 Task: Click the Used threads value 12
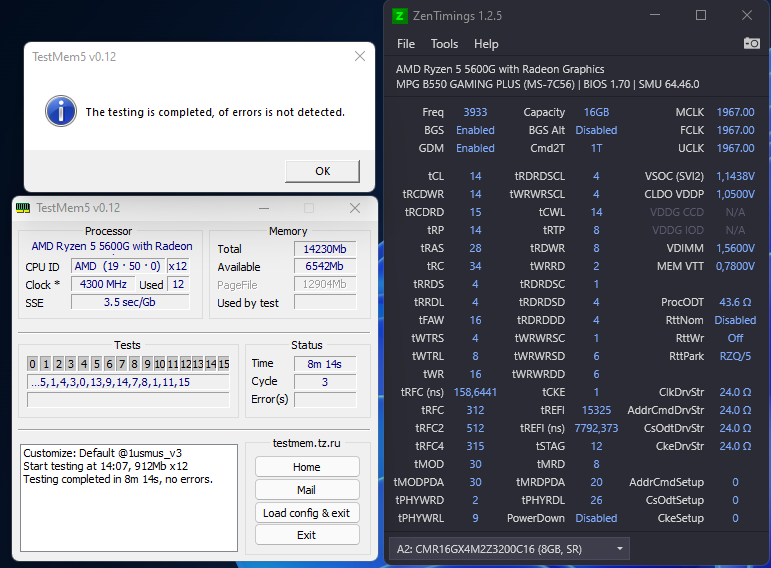178,284
